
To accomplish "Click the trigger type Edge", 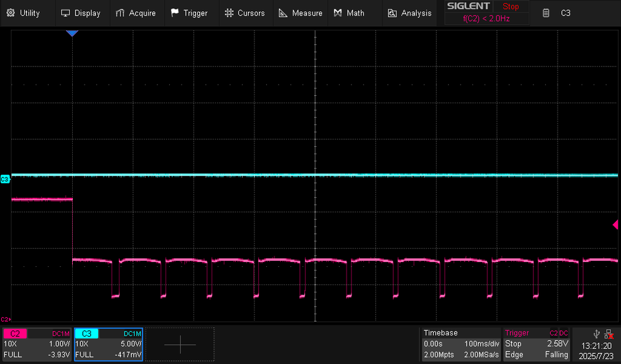I will click(514, 355).
